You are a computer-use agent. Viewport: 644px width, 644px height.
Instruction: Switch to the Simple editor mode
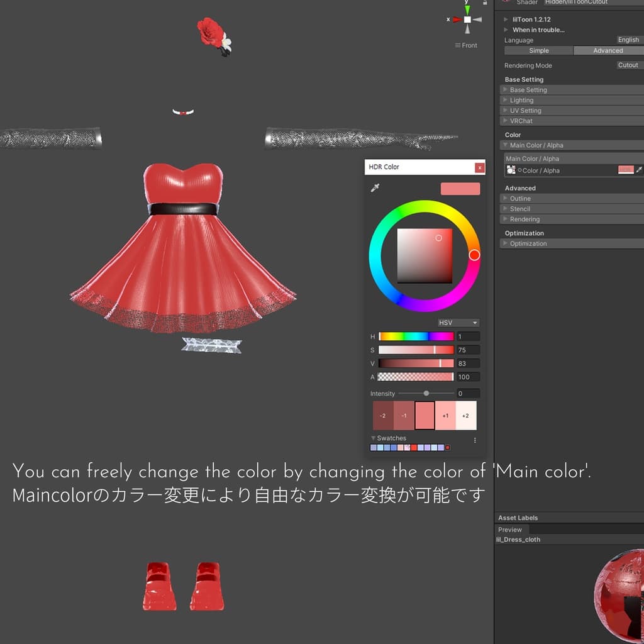point(539,50)
